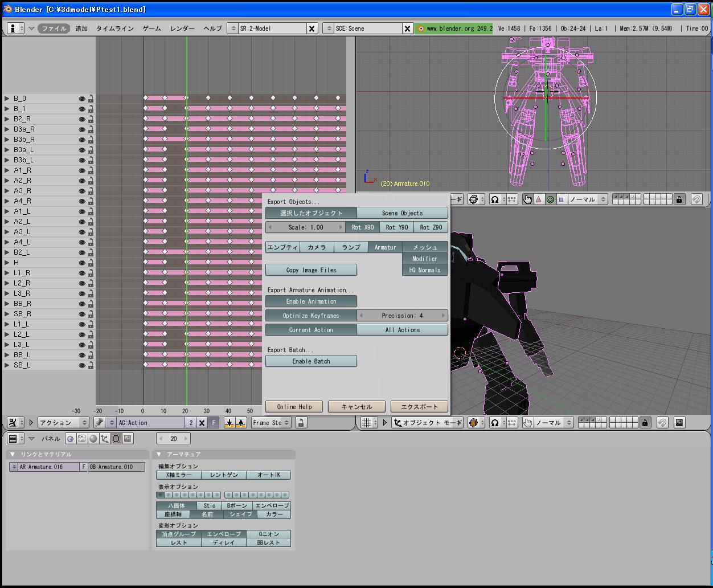
Task: Open the ファイル menu
Action: coord(54,28)
